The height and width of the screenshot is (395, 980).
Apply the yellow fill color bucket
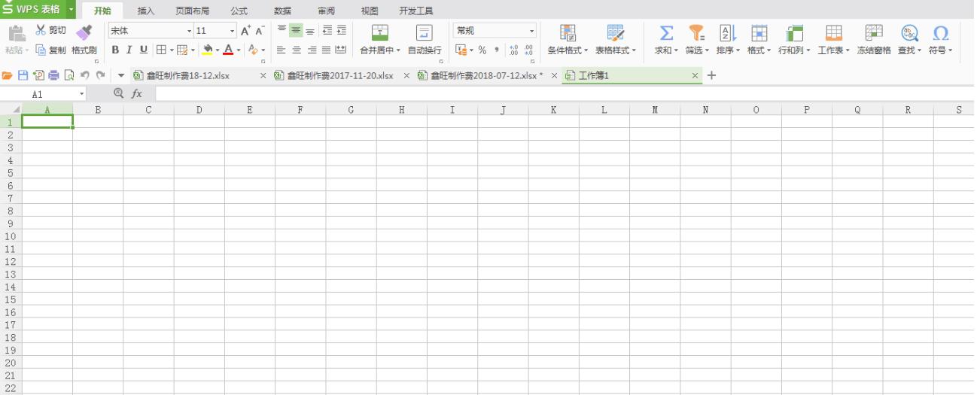208,50
